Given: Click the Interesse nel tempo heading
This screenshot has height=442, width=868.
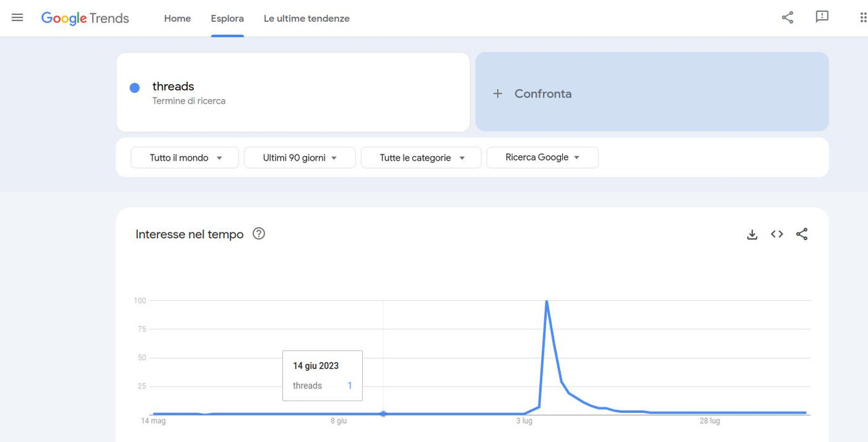Looking at the screenshot, I should click(189, 235).
